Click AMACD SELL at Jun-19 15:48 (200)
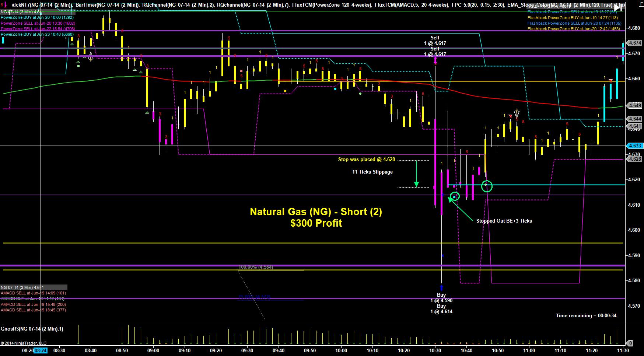 34,304
